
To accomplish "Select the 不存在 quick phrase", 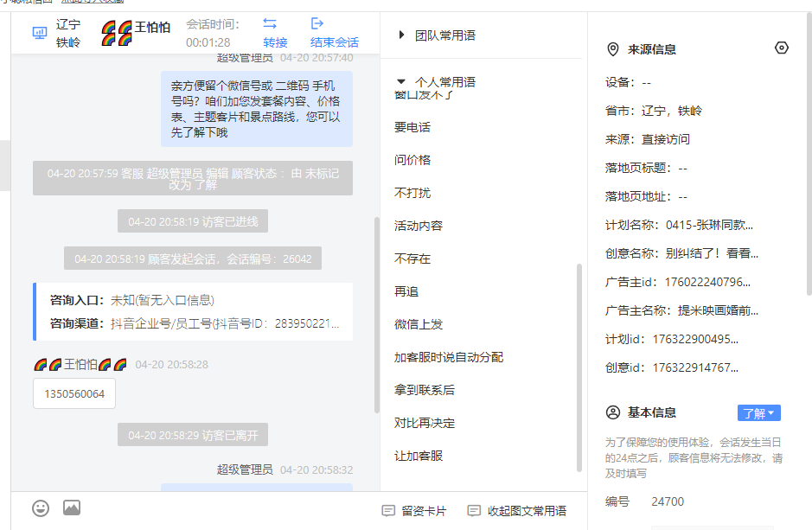I will coord(412,259).
